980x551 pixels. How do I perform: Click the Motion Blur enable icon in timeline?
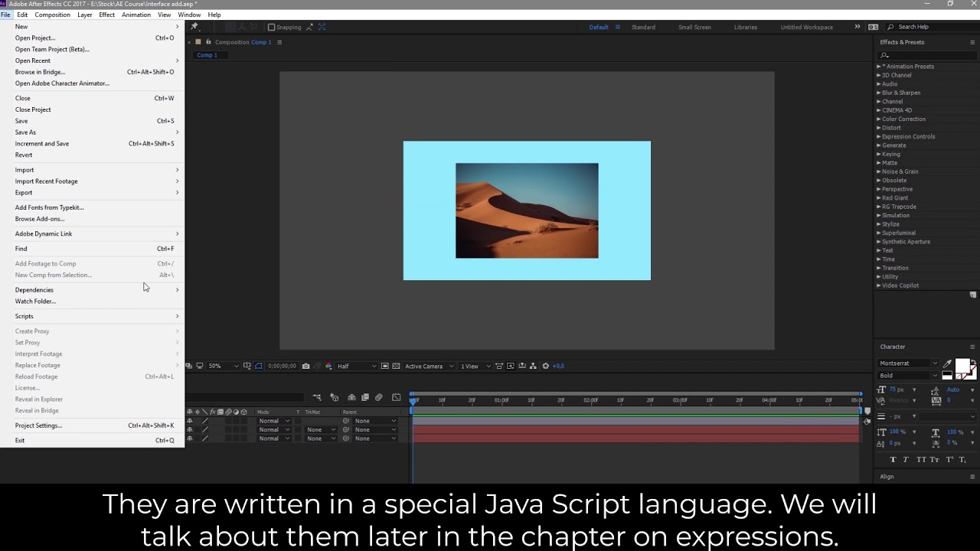coord(379,397)
